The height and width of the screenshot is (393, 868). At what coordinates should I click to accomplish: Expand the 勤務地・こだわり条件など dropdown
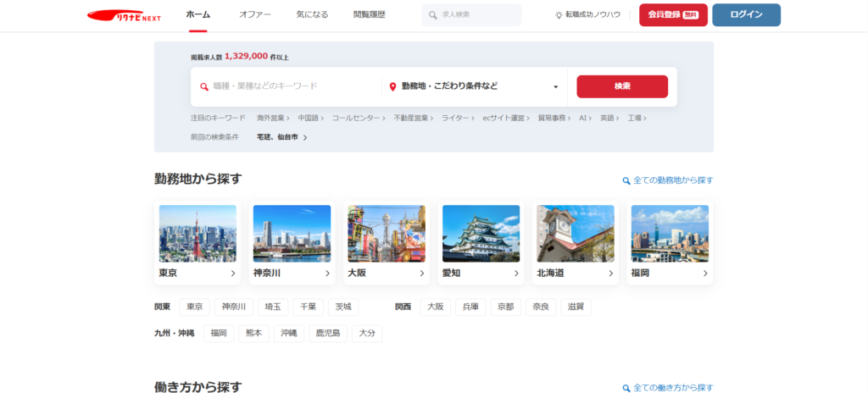(556, 86)
